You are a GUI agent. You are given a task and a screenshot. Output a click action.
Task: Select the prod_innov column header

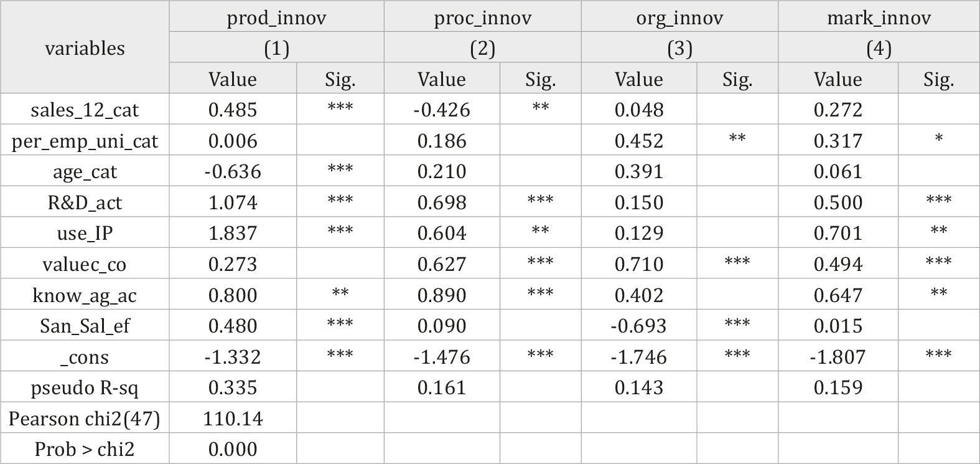tap(276, 17)
